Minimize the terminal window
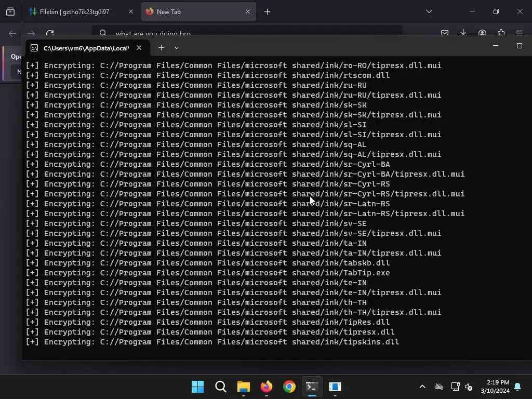532x399 pixels. coord(496,46)
